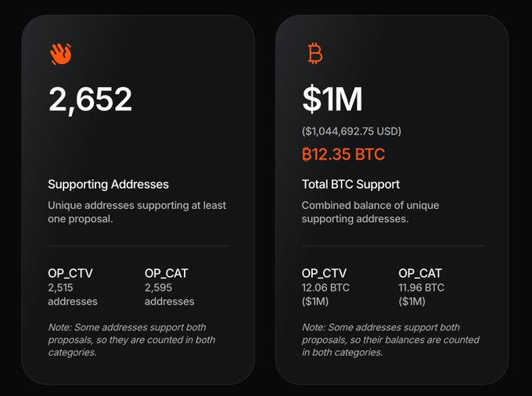Image resolution: width=532 pixels, height=396 pixels.
Task: Click the Supporting Addresses heading
Action: click(x=108, y=185)
